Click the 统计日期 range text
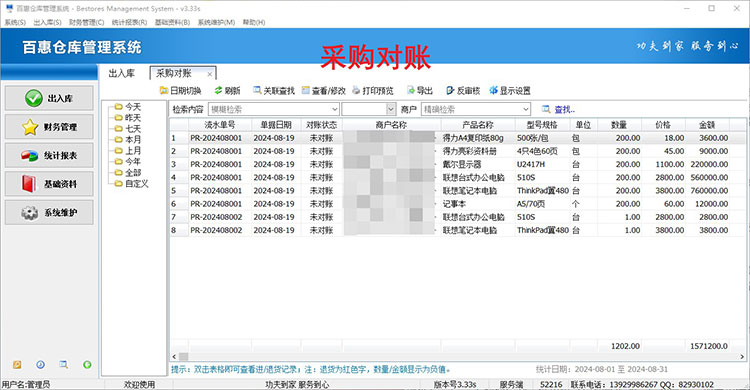 [x=602, y=369]
